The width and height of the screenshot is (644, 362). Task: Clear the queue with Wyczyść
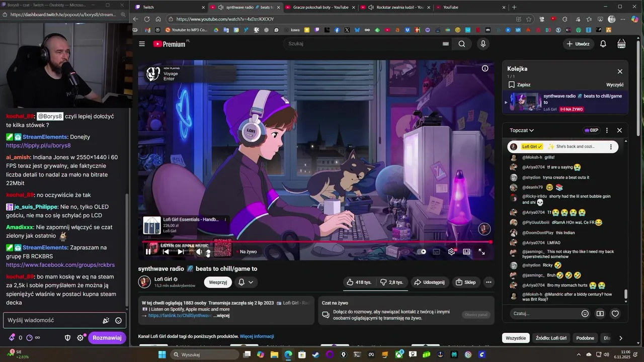(x=615, y=85)
